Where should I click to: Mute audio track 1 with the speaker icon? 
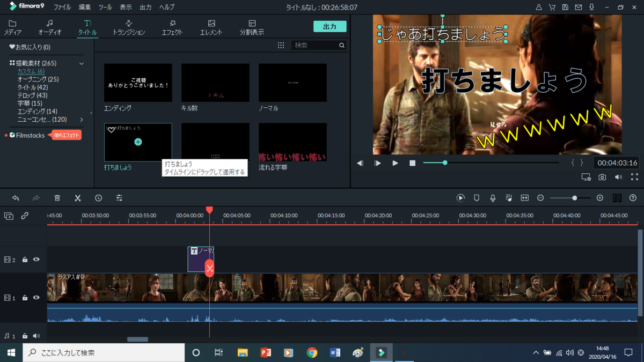(36, 336)
